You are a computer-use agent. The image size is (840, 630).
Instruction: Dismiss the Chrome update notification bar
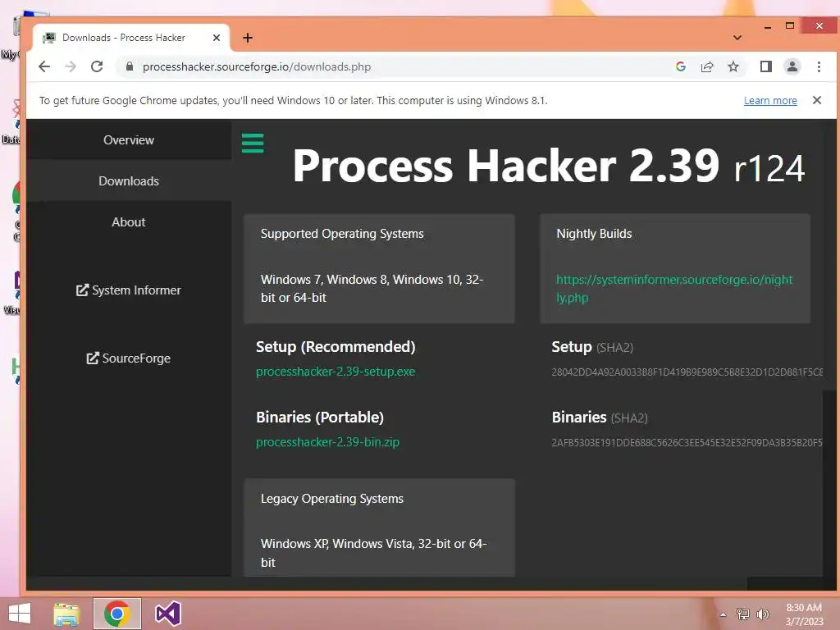817,100
